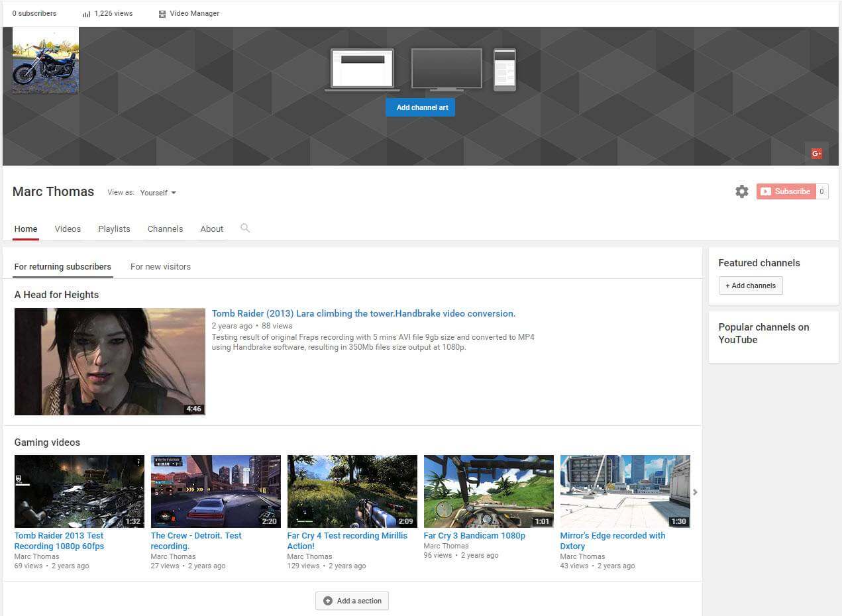Viewport: 842px width, 616px height.
Task: Click the Featured channels heading
Action: pos(759,263)
